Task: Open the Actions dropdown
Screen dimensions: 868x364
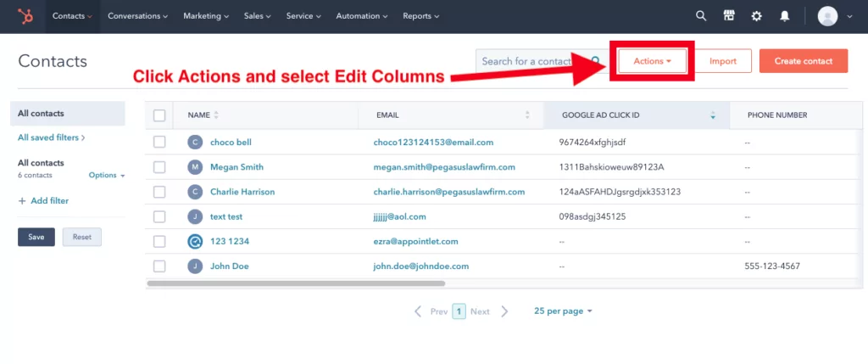Action: pyautogui.click(x=653, y=61)
